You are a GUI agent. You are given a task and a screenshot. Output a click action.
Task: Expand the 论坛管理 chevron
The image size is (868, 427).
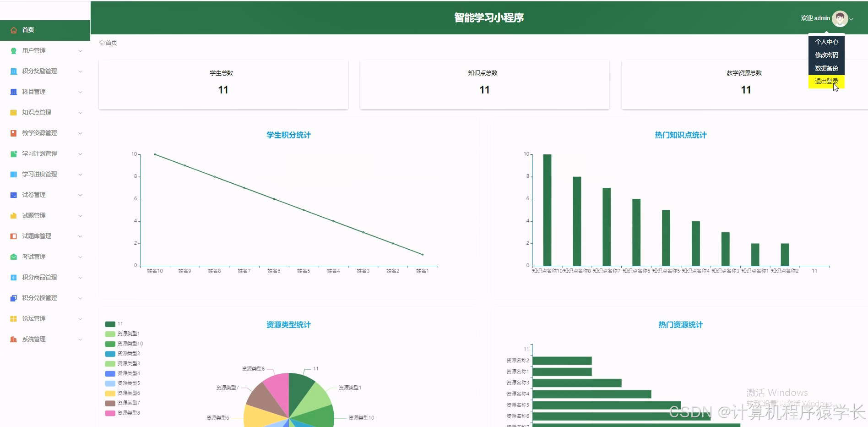[80, 319]
